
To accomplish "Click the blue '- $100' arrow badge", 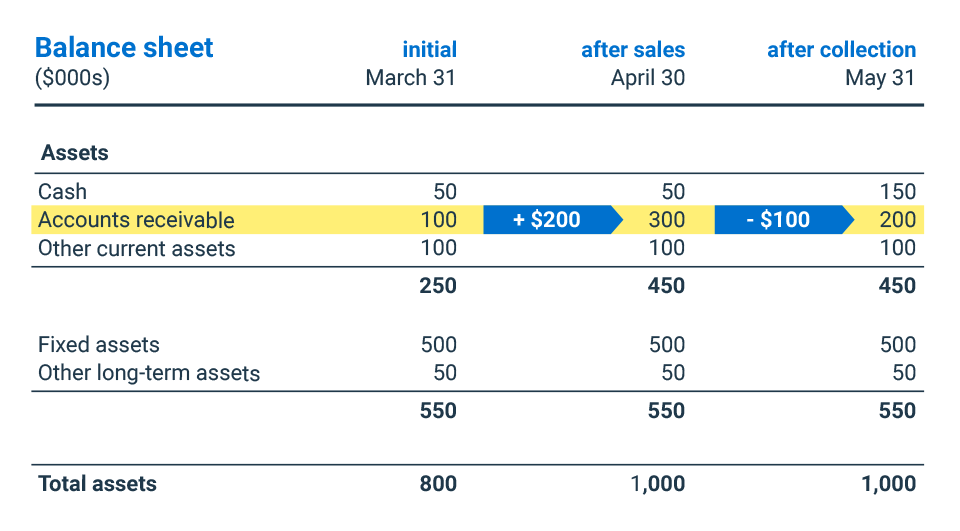I will pyautogui.click(x=781, y=220).
